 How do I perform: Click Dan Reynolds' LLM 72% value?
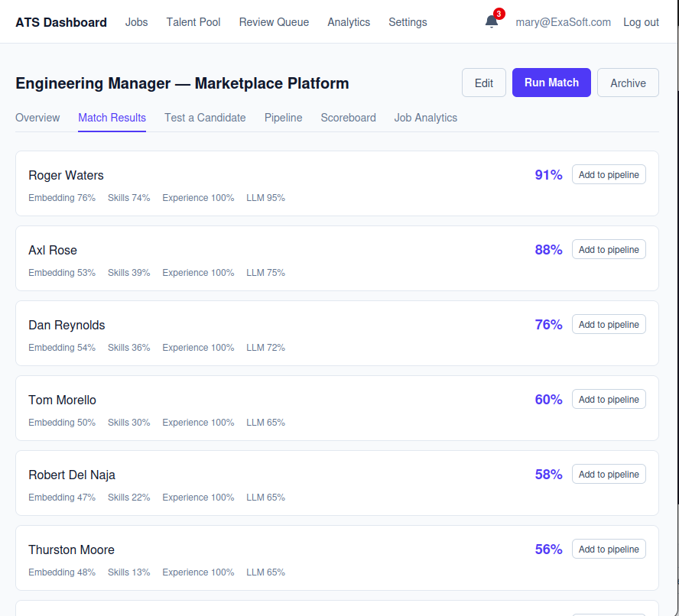265,348
